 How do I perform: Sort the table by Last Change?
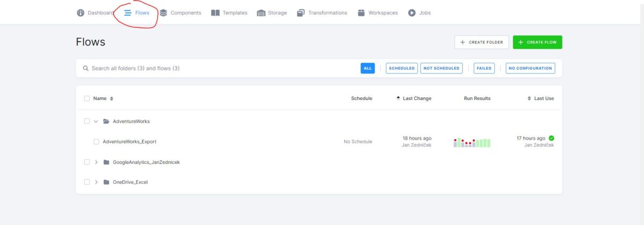click(x=414, y=98)
